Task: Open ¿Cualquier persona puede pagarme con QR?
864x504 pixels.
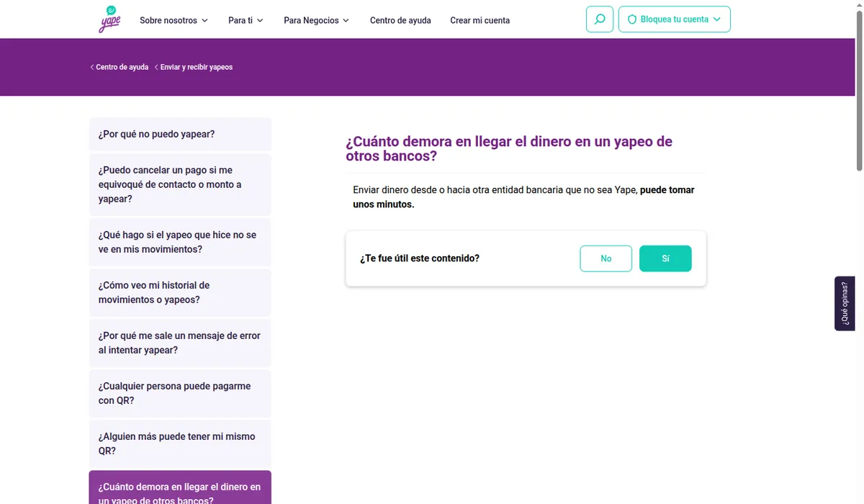Action: 180,393
